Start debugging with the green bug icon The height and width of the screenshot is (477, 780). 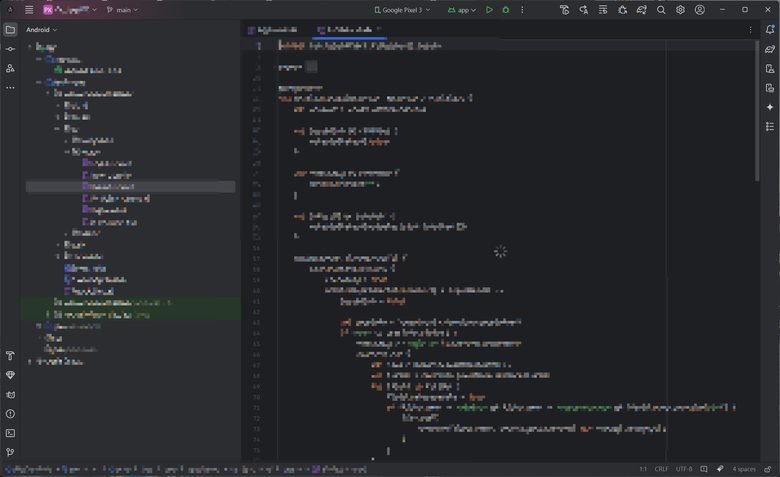click(x=506, y=9)
